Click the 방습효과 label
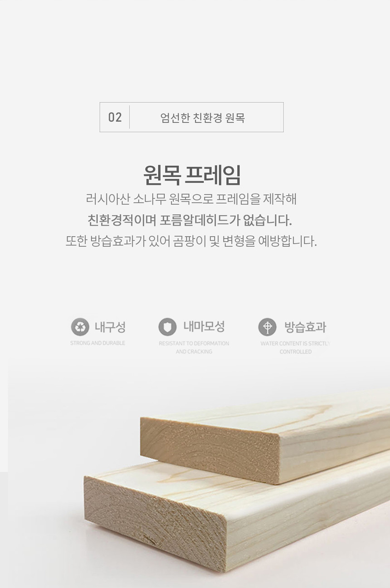The image size is (390, 588). [x=305, y=327]
